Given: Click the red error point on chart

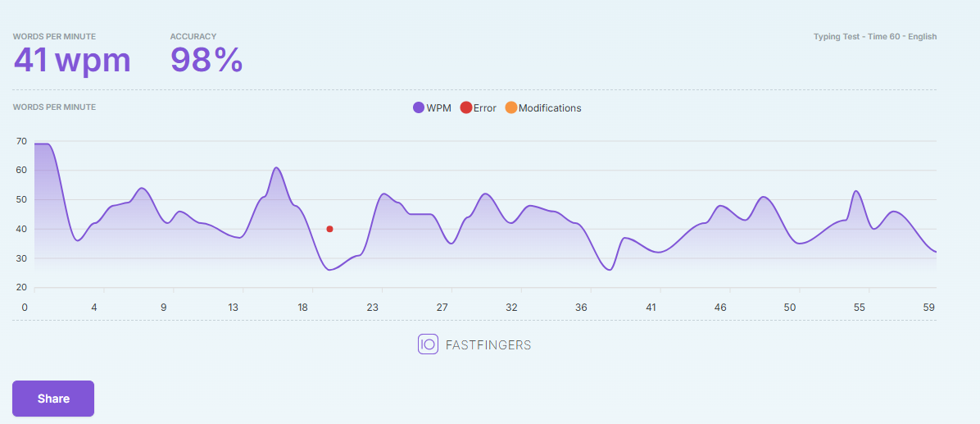Looking at the screenshot, I should pyautogui.click(x=329, y=229).
